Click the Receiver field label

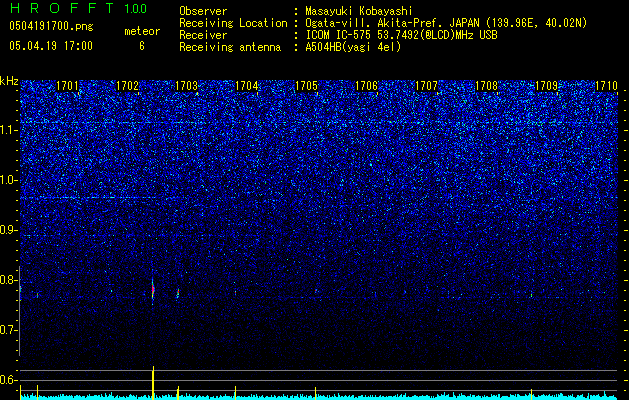203,35
